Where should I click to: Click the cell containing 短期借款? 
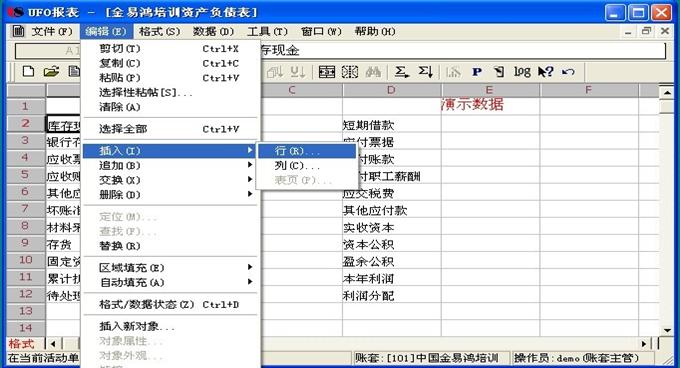[x=392, y=125]
